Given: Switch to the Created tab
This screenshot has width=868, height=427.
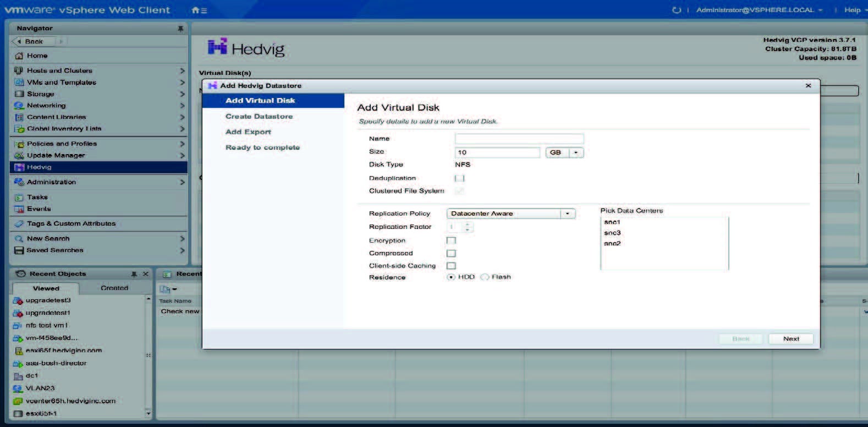Looking at the screenshot, I should pyautogui.click(x=114, y=288).
